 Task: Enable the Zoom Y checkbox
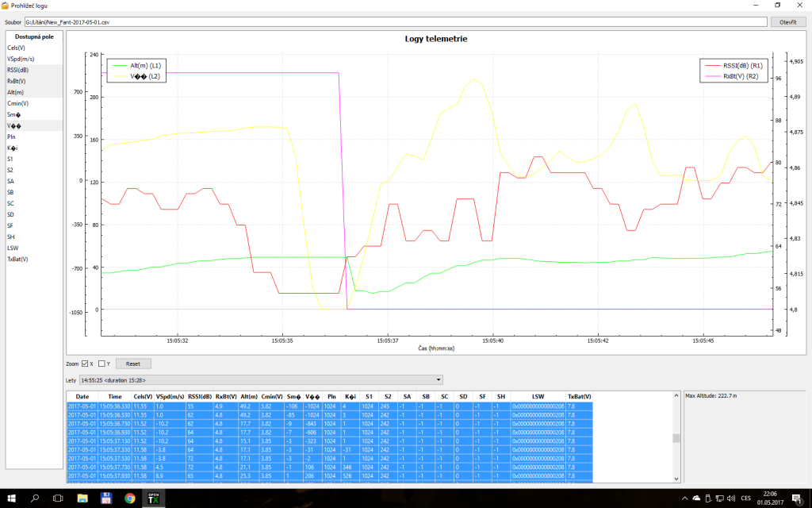coord(101,364)
